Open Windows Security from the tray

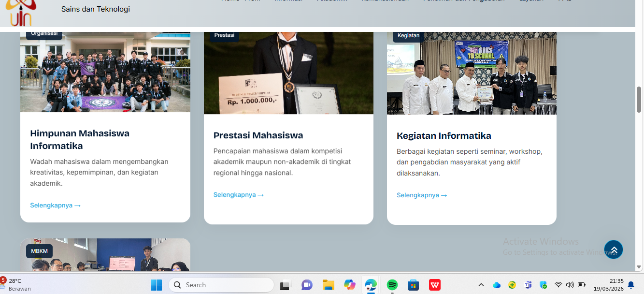pyautogui.click(x=543, y=285)
